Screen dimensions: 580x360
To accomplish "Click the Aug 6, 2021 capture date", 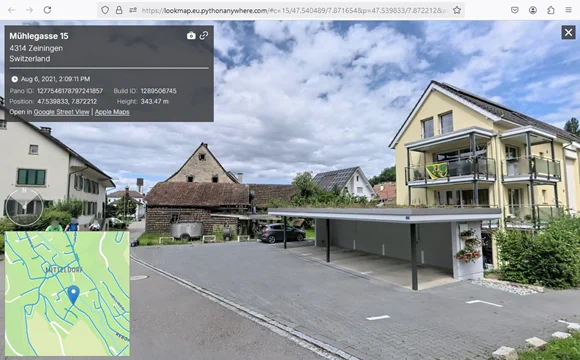I will click(x=55, y=79).
